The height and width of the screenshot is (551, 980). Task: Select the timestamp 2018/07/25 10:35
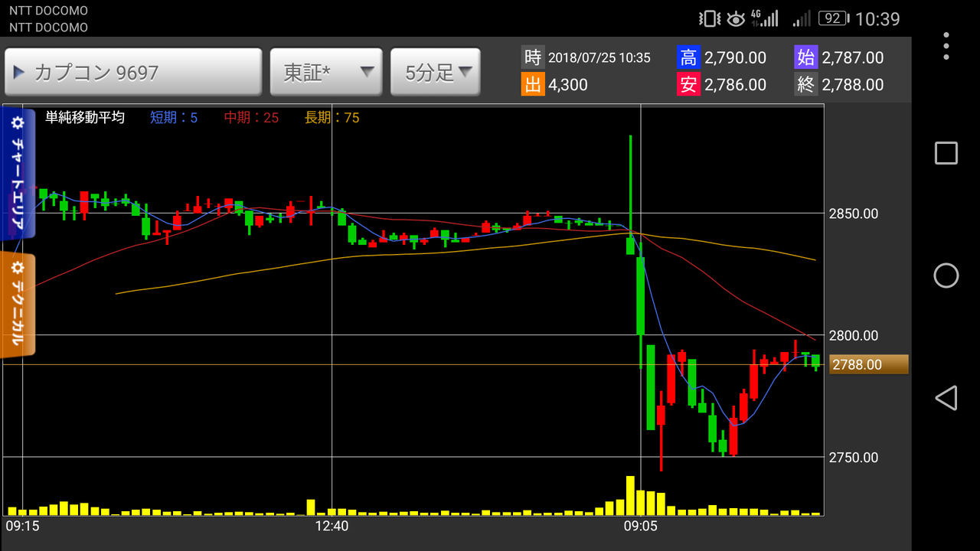[x=599, y=58]
